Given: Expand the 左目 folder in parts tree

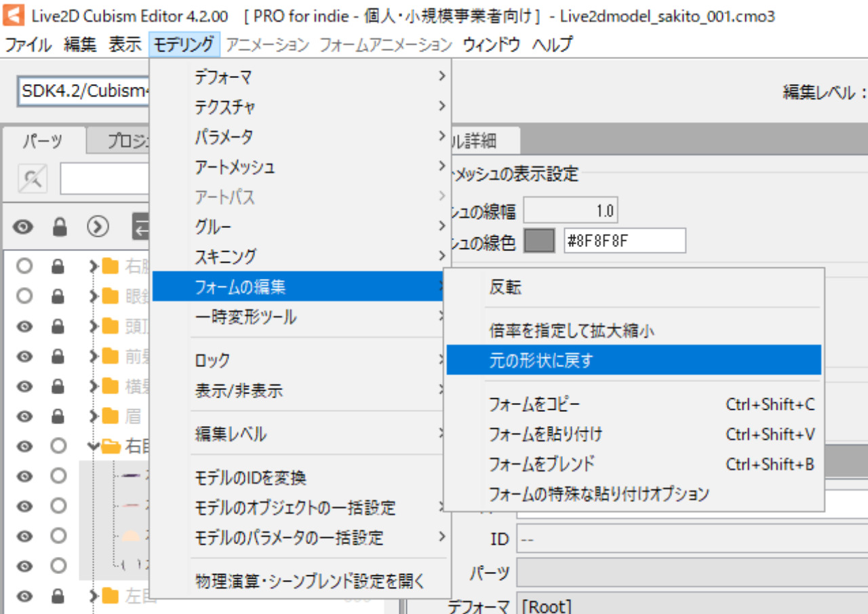Looking at the screenshot, I should [94, 596].
